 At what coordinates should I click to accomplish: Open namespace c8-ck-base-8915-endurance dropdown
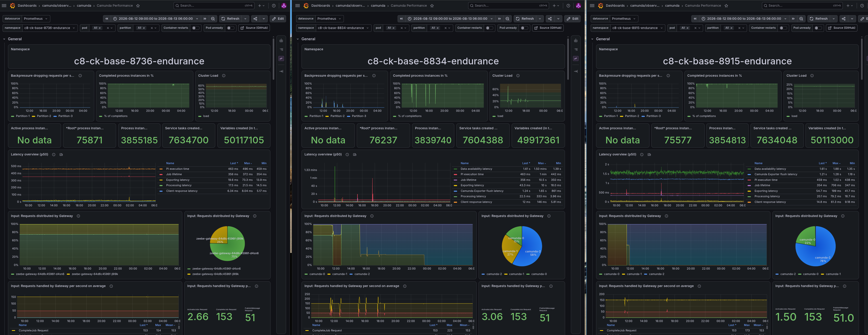638,28
